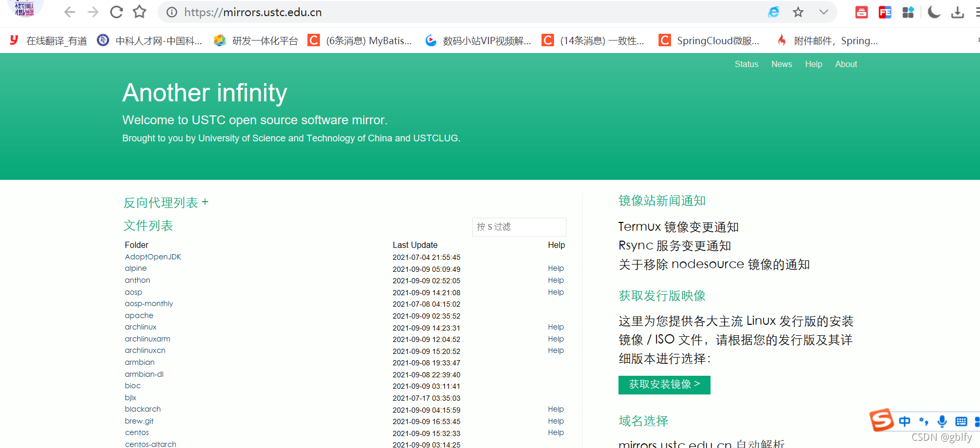Click the 获取安装镜像 > button
The height and width of the screenshot is (448, 980).
point(664,385)
